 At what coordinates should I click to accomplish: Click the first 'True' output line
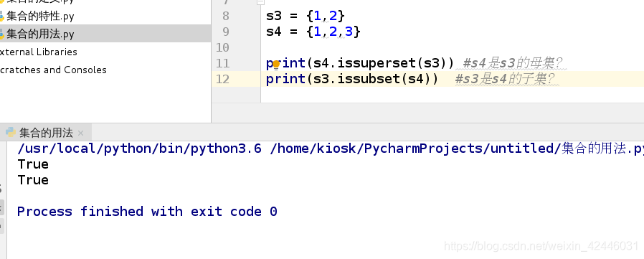pos(33,164)
